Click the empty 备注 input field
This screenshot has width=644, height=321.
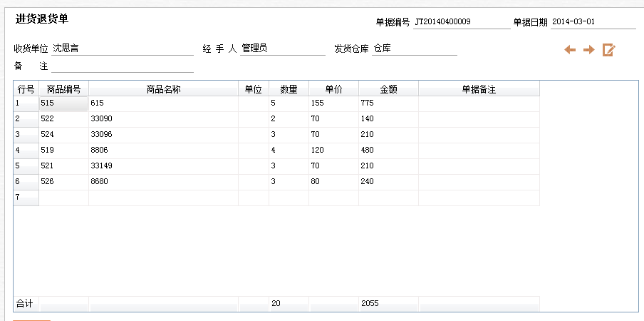pos(123,66)
